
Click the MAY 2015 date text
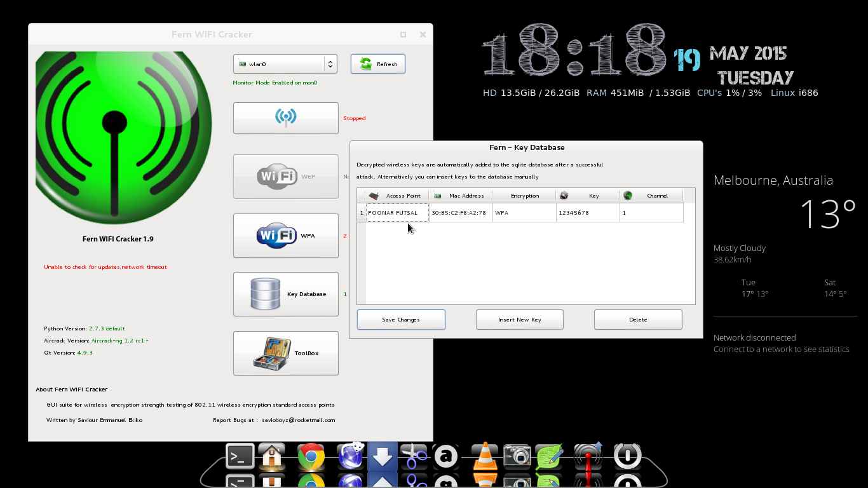coord(749,53)
